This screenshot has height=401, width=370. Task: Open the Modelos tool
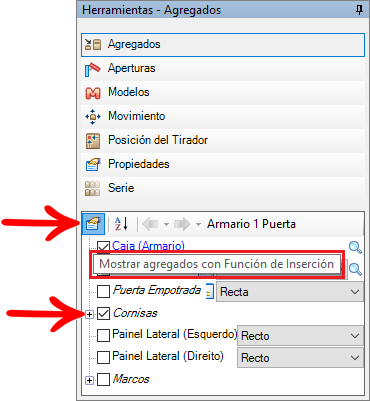pyautogui.click(x=223, y=92)
